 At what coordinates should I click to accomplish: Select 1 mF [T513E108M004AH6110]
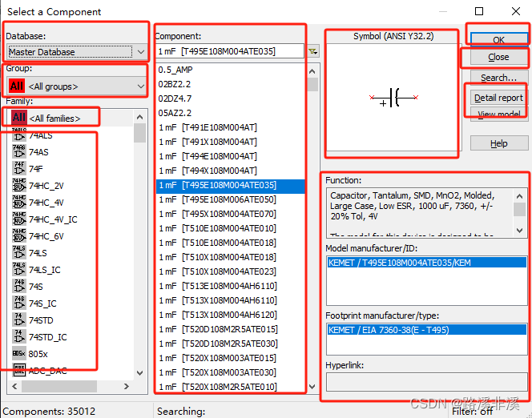pos(231,286)
